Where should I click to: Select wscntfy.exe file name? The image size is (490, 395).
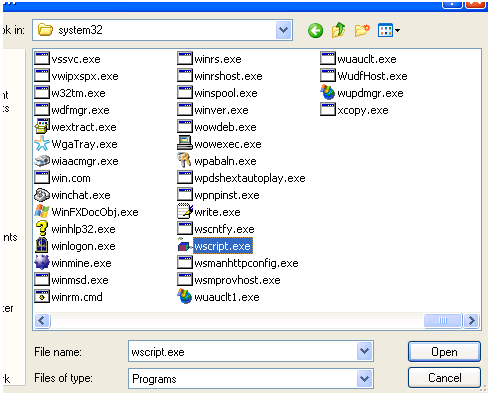pyautogui.click(x=224, y=229)
